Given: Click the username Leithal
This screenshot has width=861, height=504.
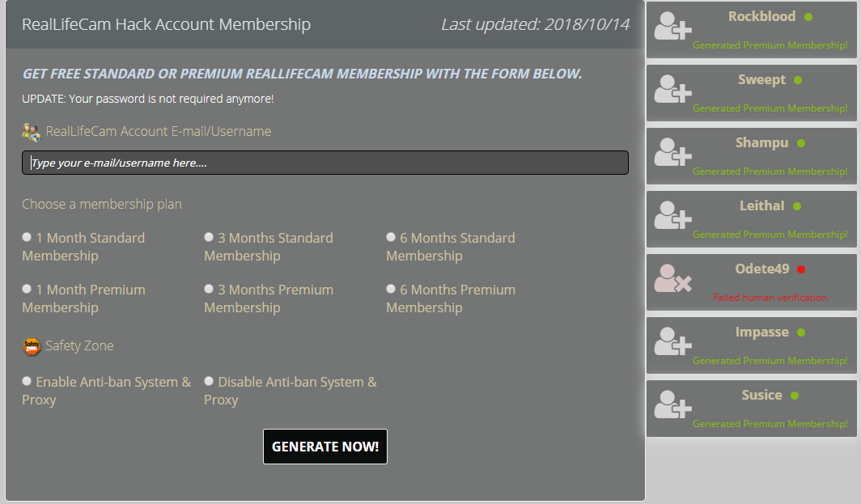Looking at the screenshot, I should (x=761, y=205).
